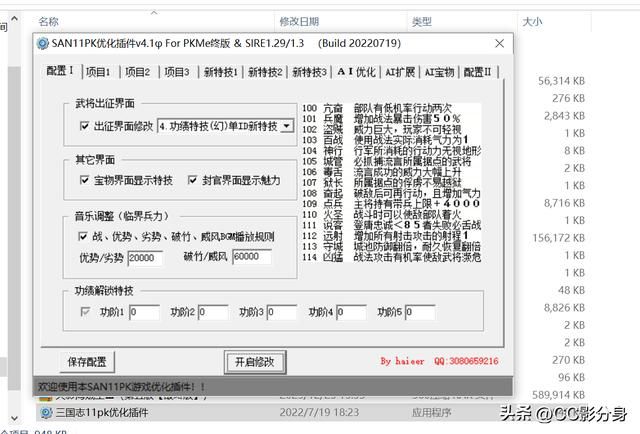Click the 保存配置 button
Image resolution: width=640 pixels, height=434 pixels.
tap(87, 362)
